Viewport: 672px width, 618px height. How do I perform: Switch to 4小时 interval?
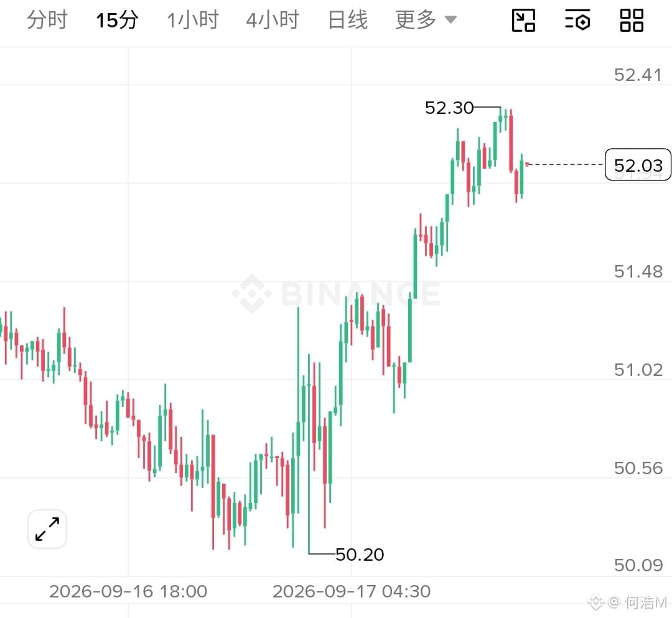pos(273,20)
